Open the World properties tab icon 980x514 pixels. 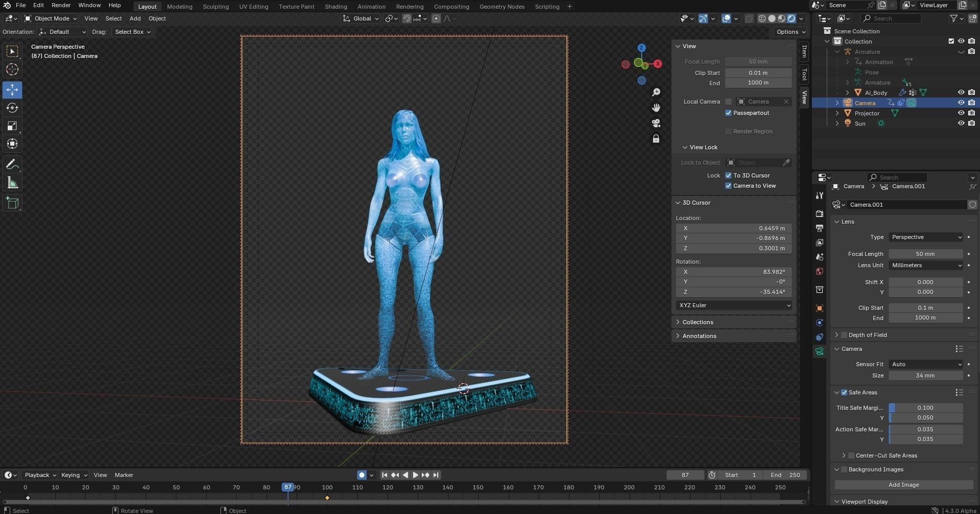coord(820,271)
